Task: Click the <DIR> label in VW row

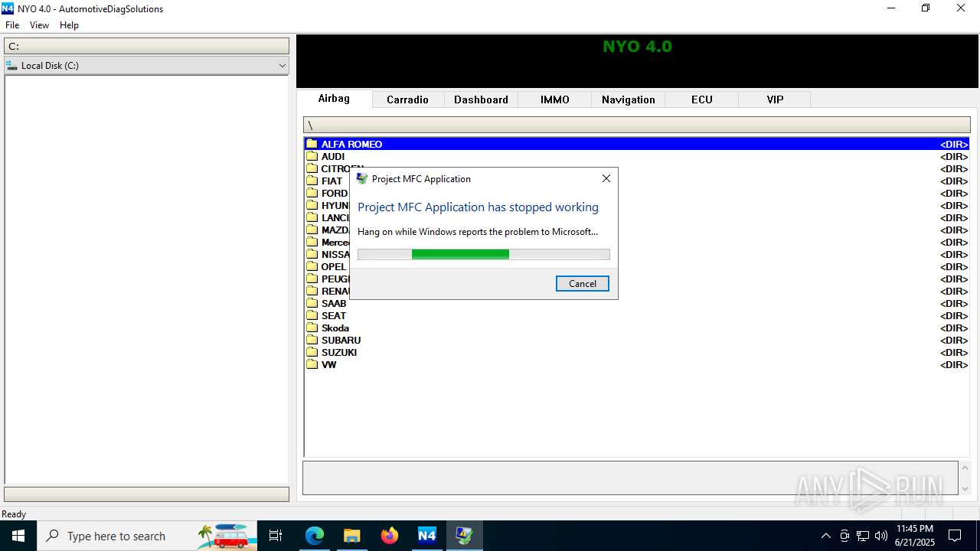Action: coord(954,364)
